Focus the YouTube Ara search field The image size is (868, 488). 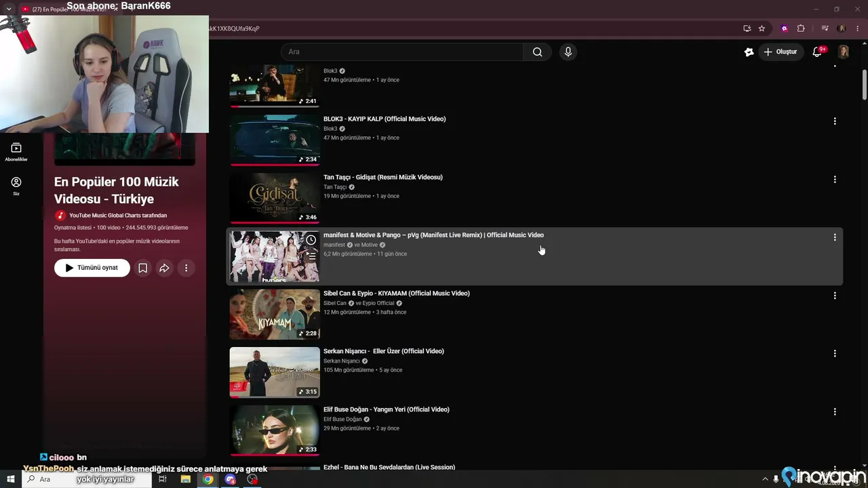point(401,52)
